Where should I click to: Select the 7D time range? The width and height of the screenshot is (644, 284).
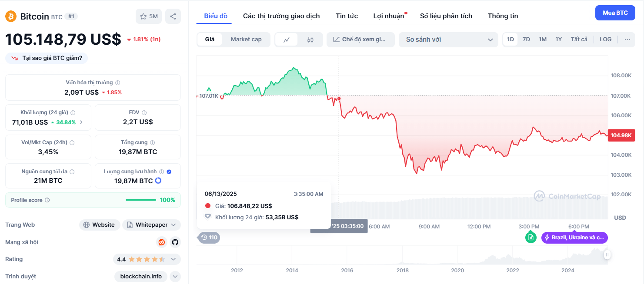(526, 40)
